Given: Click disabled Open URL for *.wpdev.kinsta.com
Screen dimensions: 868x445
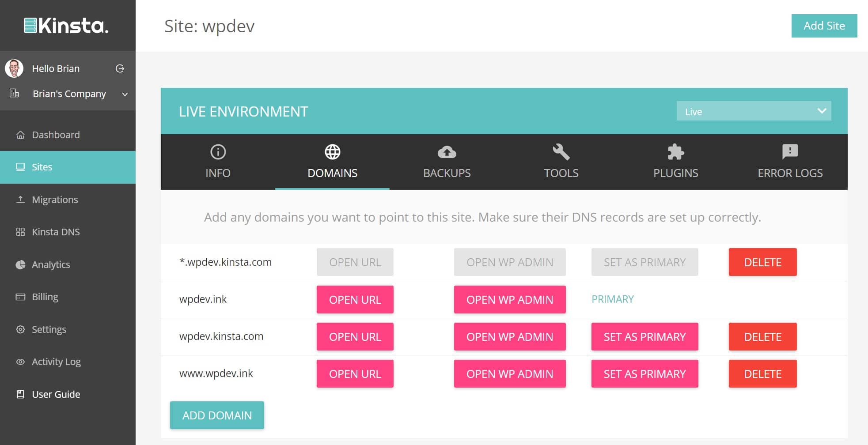Looking at the screenshot, I should pos(355,262).
